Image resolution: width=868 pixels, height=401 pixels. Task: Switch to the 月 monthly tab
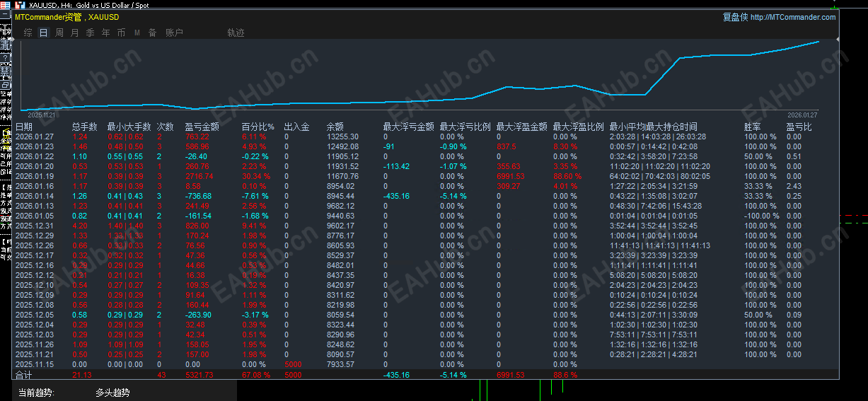pyautogui.click(x=75, y=33)
